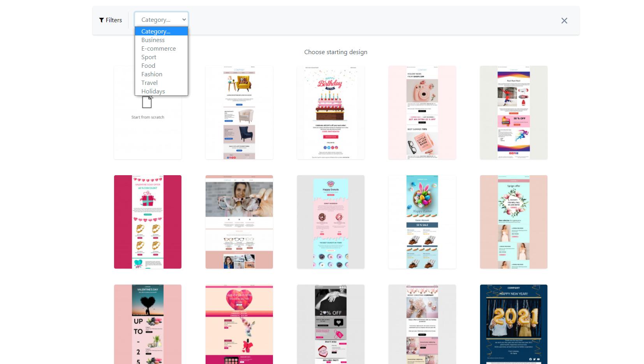The image size is (644, 364).
Task: Select the Happy Easter eggs template
Action: click(x=422, y=222)
